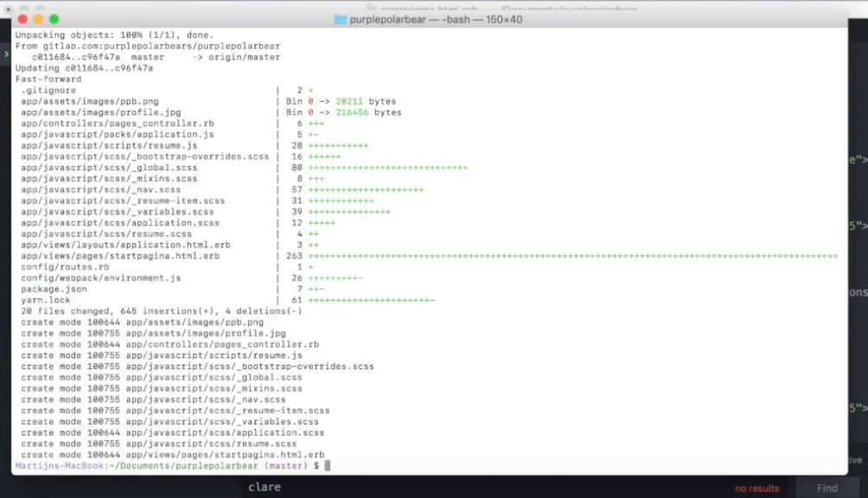The height and width of the screenshot is (498, 868).
Task: Click 'create mode' line for _nav.scss
Action: click(x=153, y=400)
